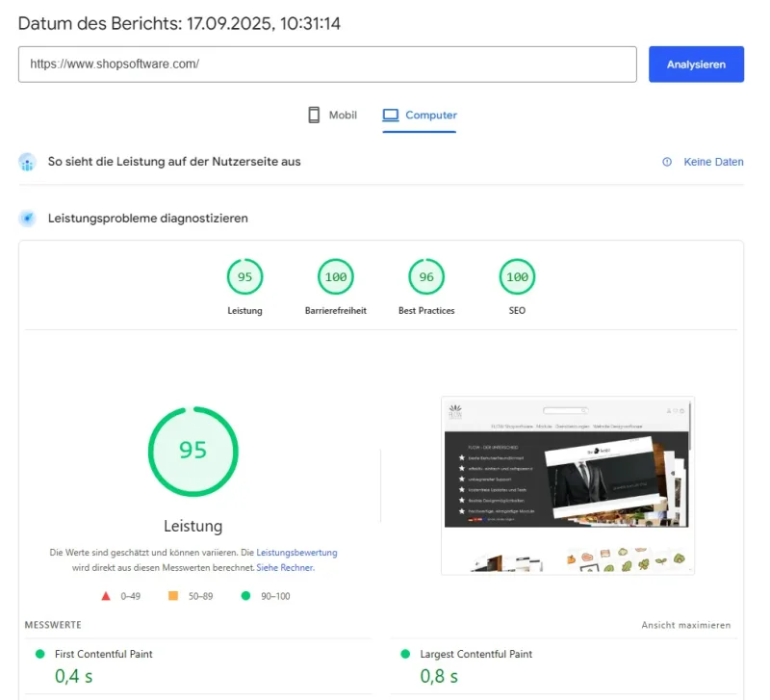
Task: Expand view with Ansicht maximieren
Action: (685, 625)
